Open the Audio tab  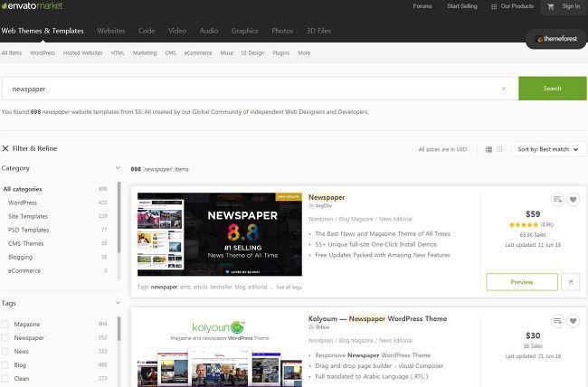209,31
